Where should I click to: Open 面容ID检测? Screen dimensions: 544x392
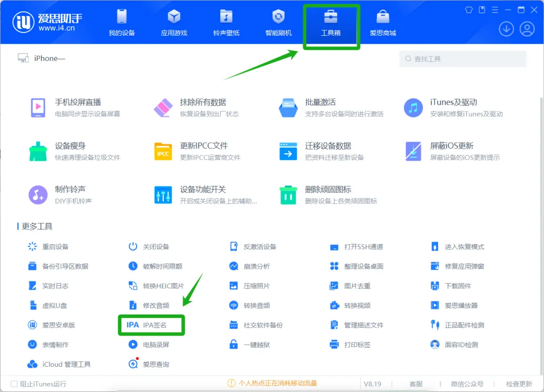point(454,345)
